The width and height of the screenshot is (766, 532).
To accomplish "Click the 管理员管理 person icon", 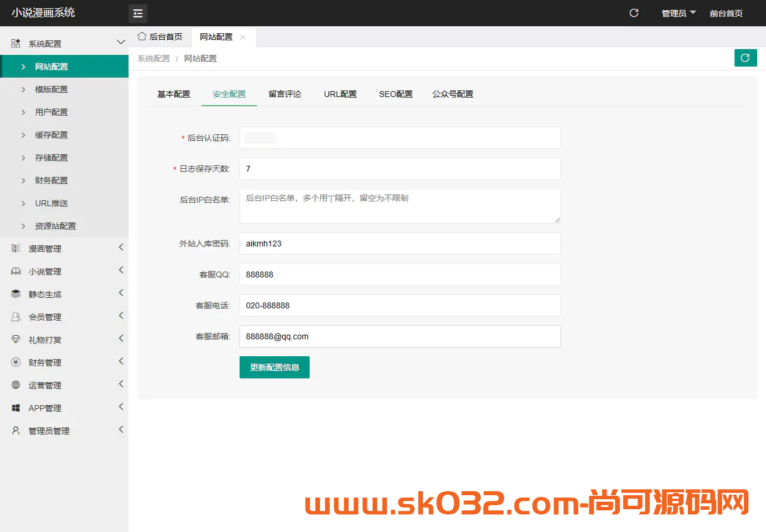I will click(16, 430).
